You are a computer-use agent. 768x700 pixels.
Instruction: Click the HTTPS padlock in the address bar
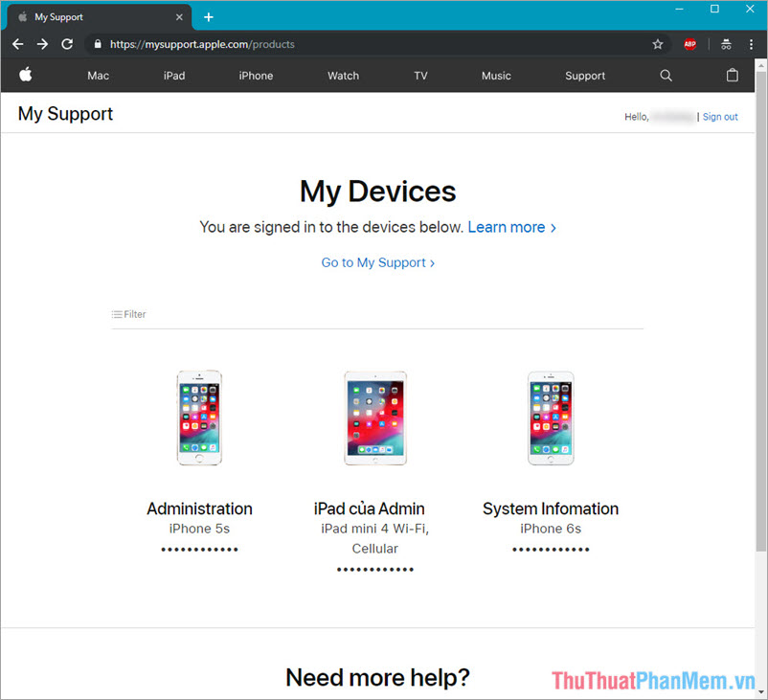[97, 43]
